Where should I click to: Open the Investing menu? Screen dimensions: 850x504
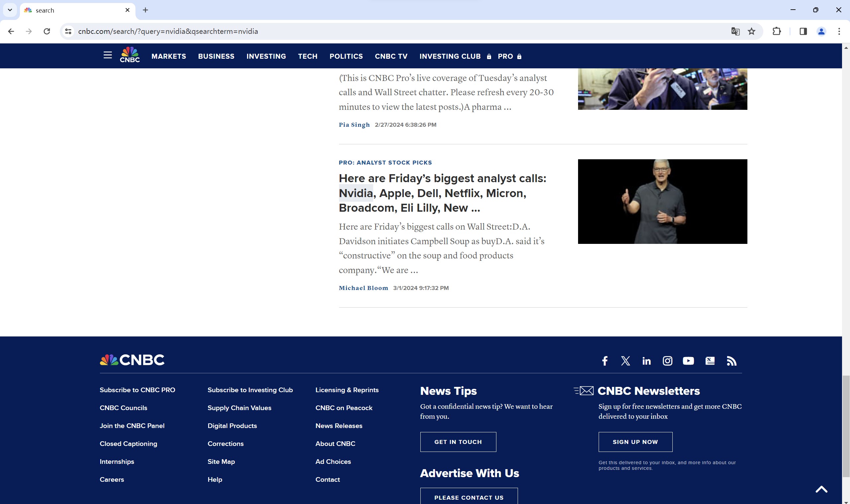point(266,56)
